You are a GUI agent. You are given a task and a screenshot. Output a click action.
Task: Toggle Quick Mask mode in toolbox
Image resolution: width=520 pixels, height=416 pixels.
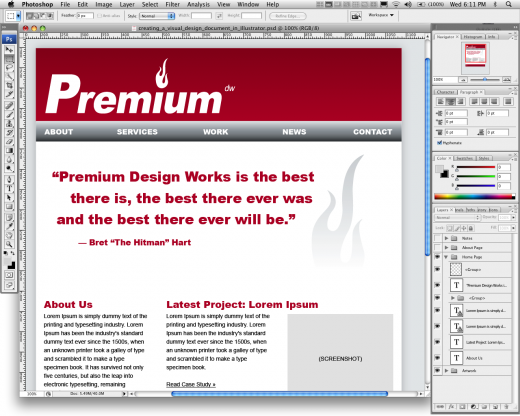(x=9, y=275)
